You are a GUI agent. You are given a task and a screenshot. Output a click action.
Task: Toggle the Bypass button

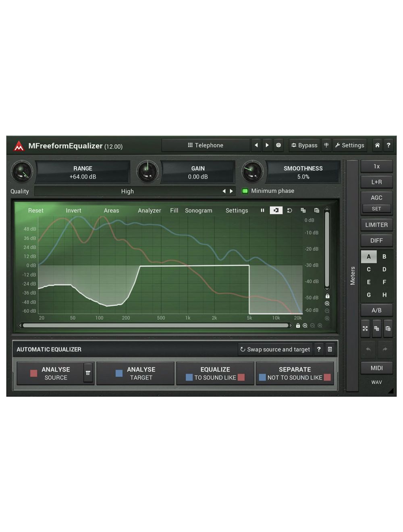pyautogui.click(x=304, y=145)
